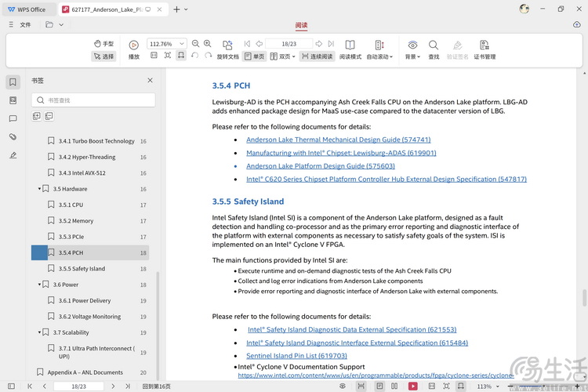Select the Hand tool (手型)
The height and width of the screenshot is (392, 588).
click(103, 44)
